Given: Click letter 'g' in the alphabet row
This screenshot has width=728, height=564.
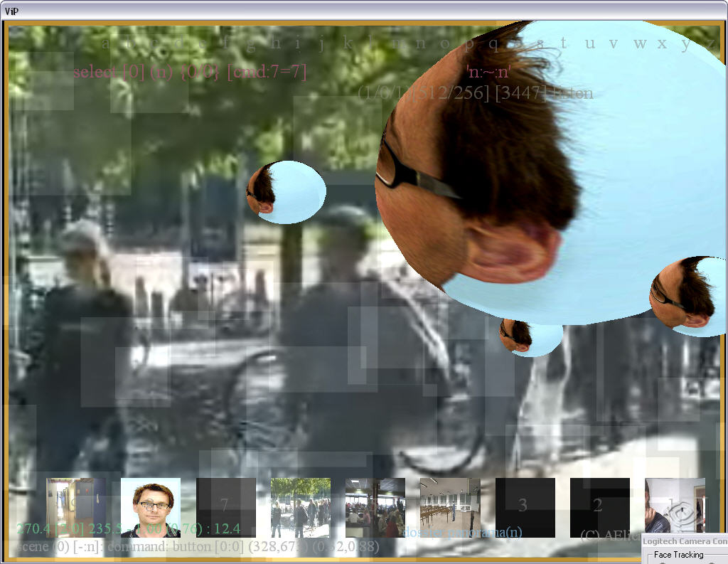Looking at the screenshot, I should pyautogui.click(x=251, y=44).
